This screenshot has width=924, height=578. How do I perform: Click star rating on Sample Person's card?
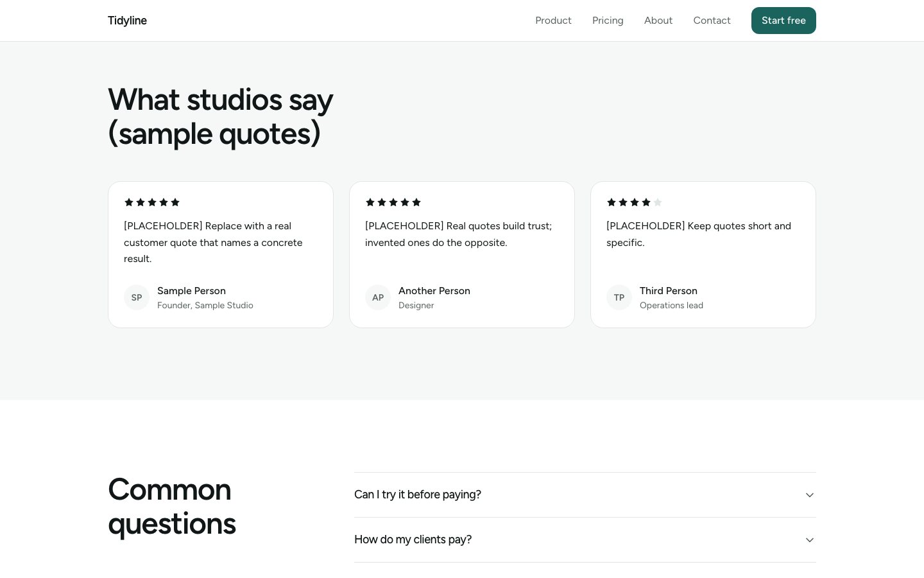pyautogui.click(x=152, y=202)
